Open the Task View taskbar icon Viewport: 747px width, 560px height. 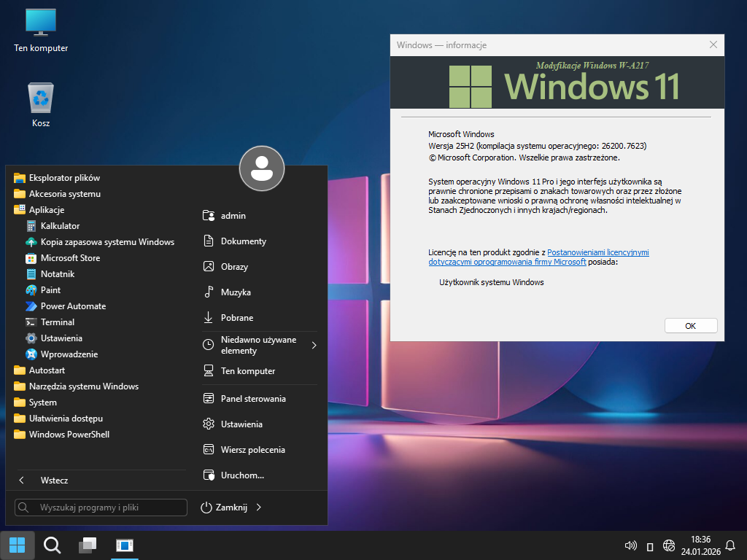(x=88, y=545)
